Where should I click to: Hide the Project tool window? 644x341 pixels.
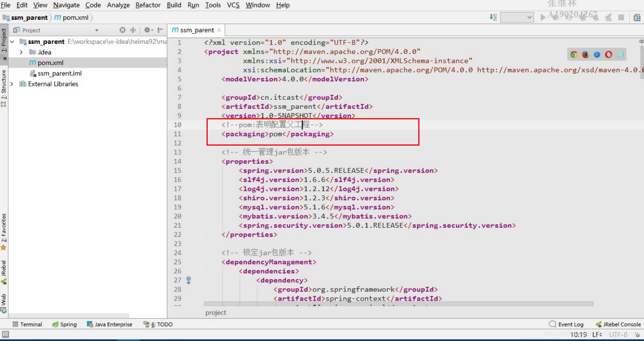click(160, 30)
